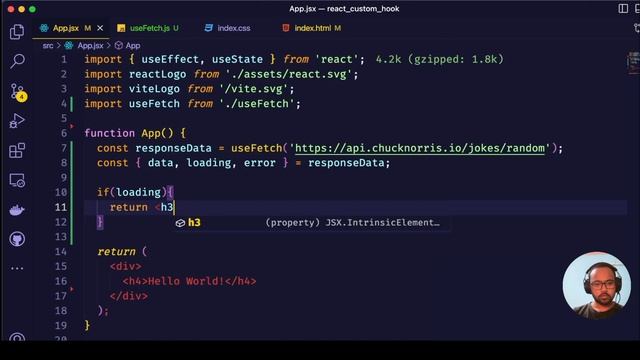Open the Explorer view in activity bar
Image resolution: width=640 pixels, height=360 pixels.
point(17,32)
